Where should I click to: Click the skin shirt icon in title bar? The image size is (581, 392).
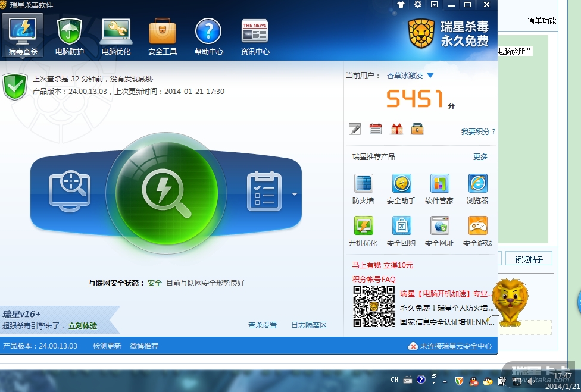(401, 4)
